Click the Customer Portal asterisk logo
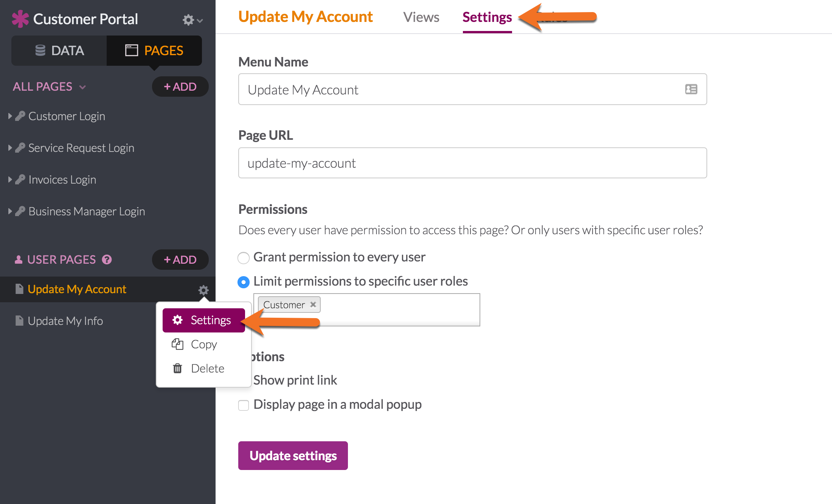Screen dimensions: 832x504 pyautogui.click(x=20, y=19)
